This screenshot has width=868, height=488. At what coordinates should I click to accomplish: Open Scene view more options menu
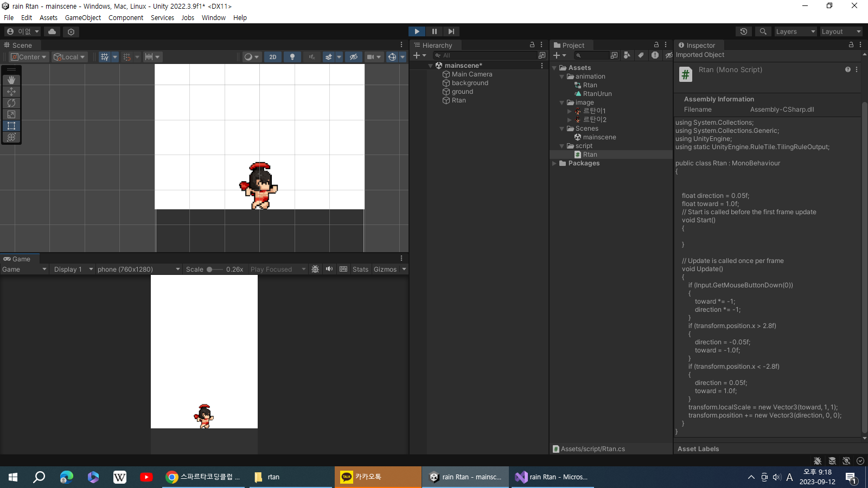point(401,45)
